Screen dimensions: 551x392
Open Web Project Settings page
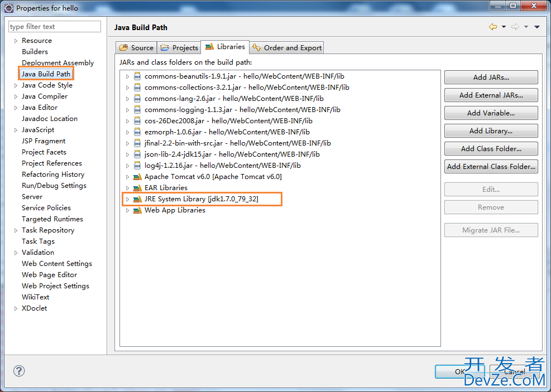click(55, 286)
